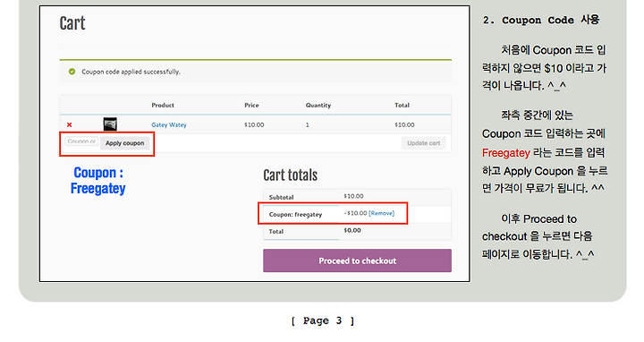Click the quantity value 1

(307, 125)
